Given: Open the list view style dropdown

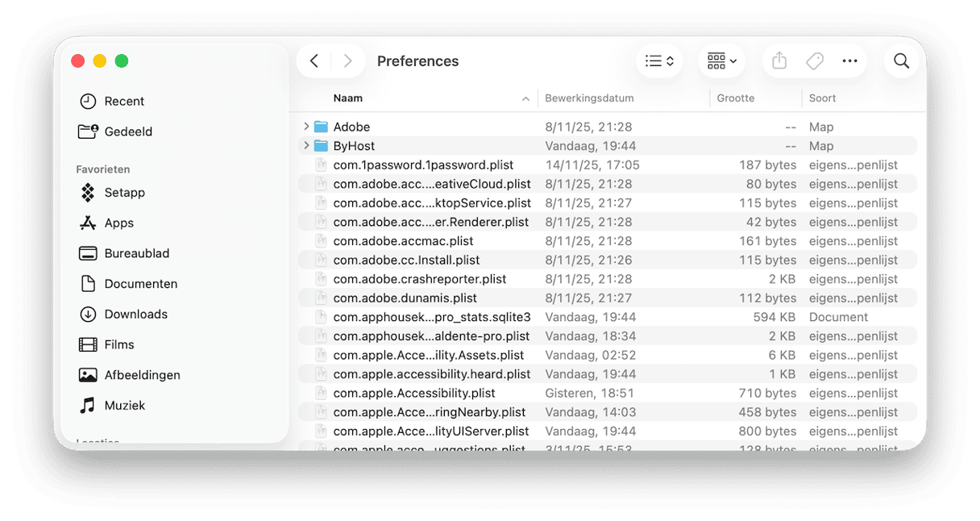Looking at the screenshot, I should (659, 61).
